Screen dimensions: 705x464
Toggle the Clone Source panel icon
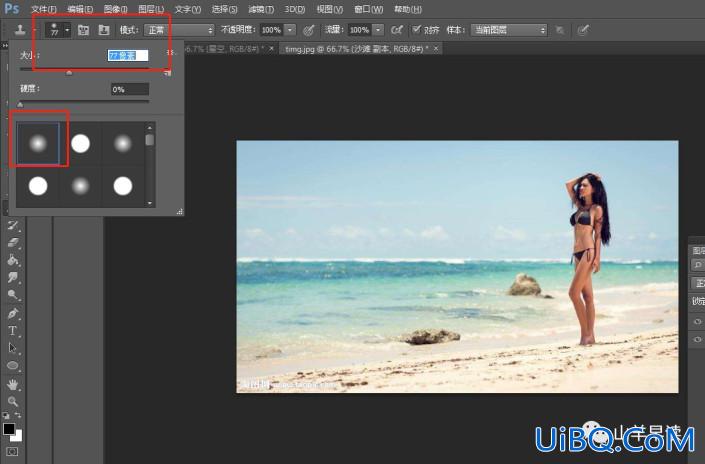(104, 30)
